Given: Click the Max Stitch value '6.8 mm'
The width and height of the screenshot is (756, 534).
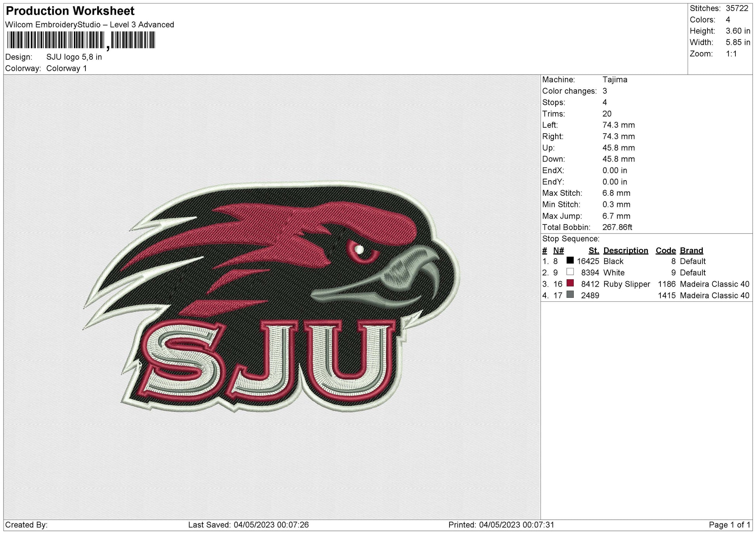Looking at the screenshot, I should 617,193.
